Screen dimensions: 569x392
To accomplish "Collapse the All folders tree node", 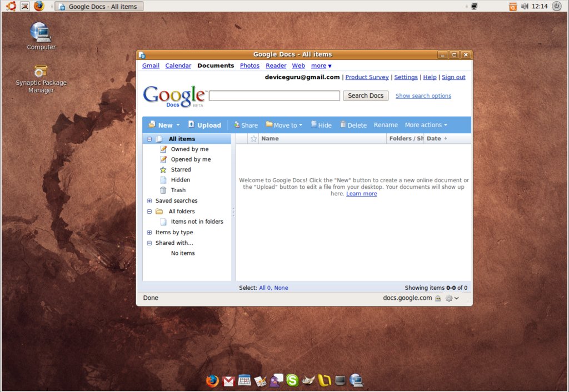I will pyautogui.click(x=149, y=212).
